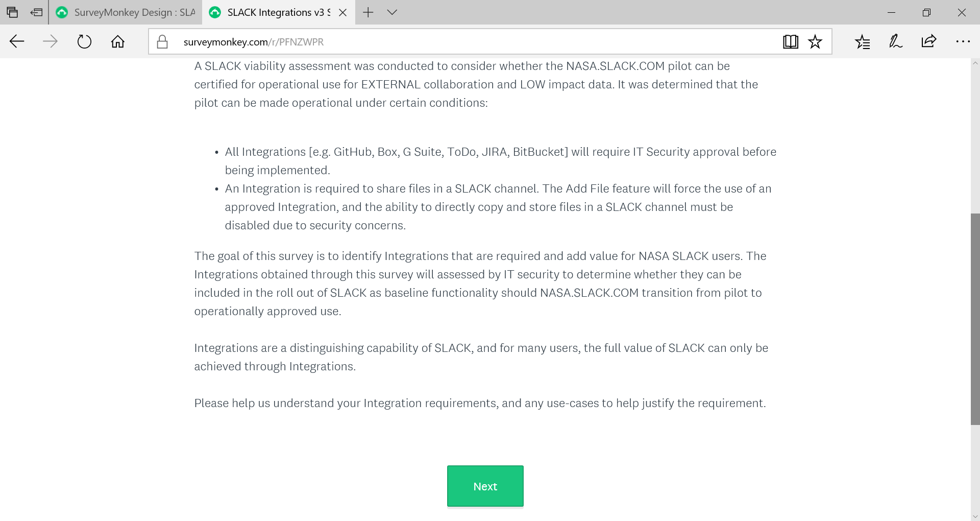This screenshot has width=980, height=521.
Task: Click the Share page icon
Action: [929, 42]
